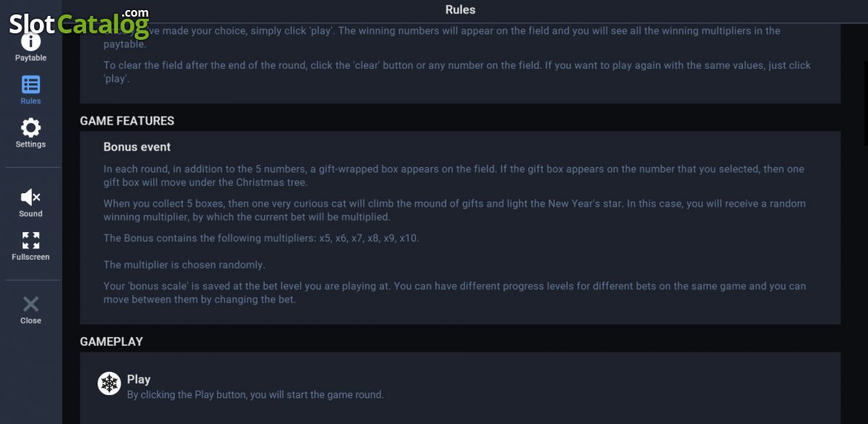Click the Sound text label
This screenshot has width=868, height=424.
[30, 214]
